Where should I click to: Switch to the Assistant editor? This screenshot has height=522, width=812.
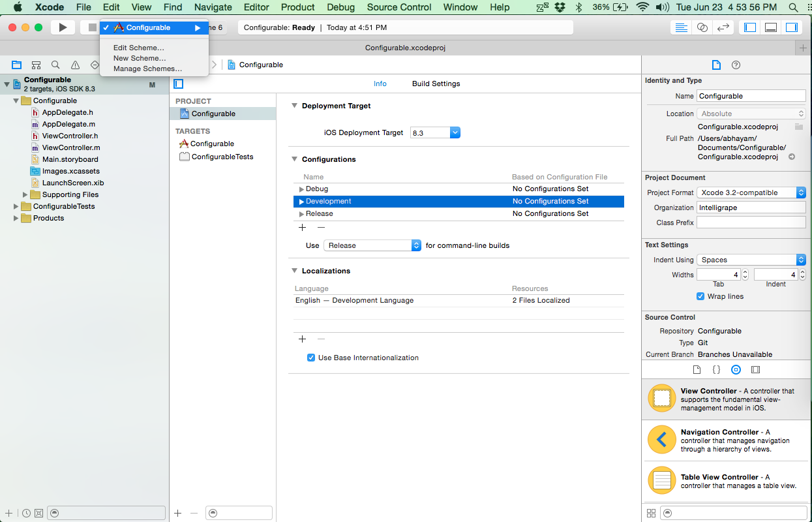702,27
